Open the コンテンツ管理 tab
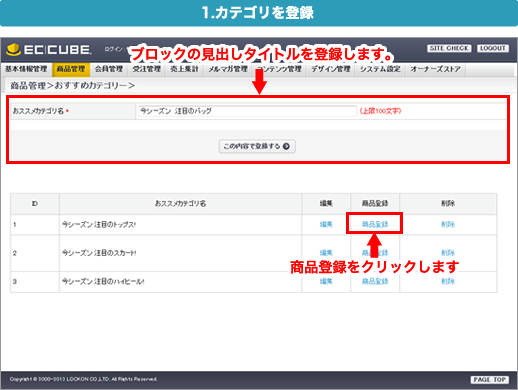This screenshot has width=518, height=390. pos(280,69)
